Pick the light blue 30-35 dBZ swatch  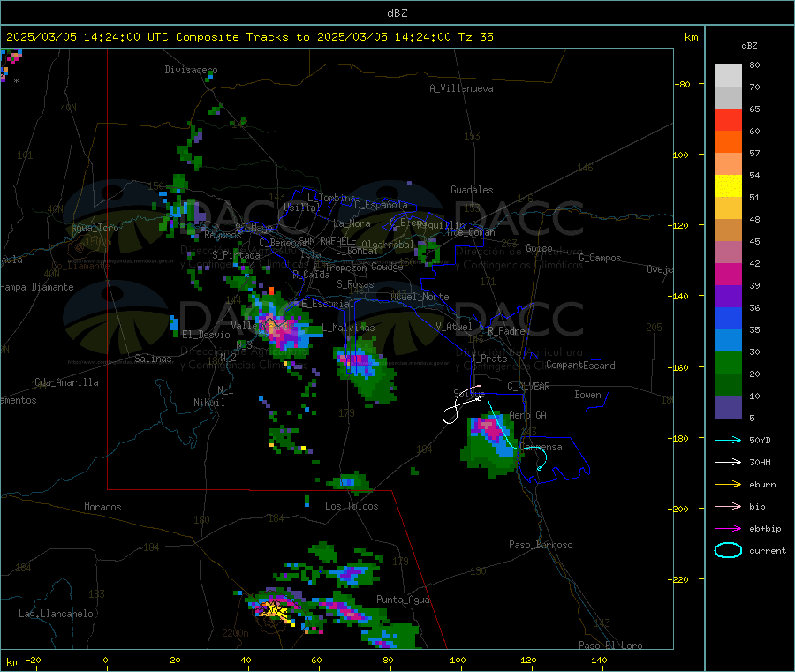728,341
